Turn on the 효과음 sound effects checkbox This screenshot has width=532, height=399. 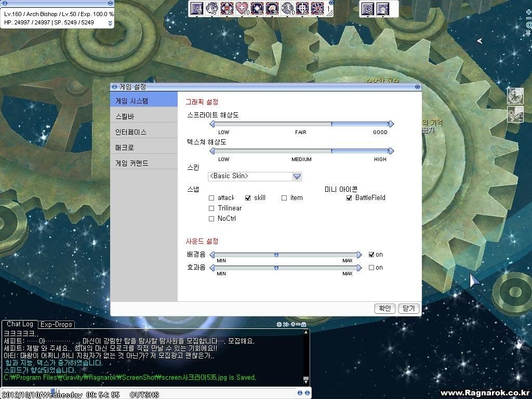pos(371,267)
